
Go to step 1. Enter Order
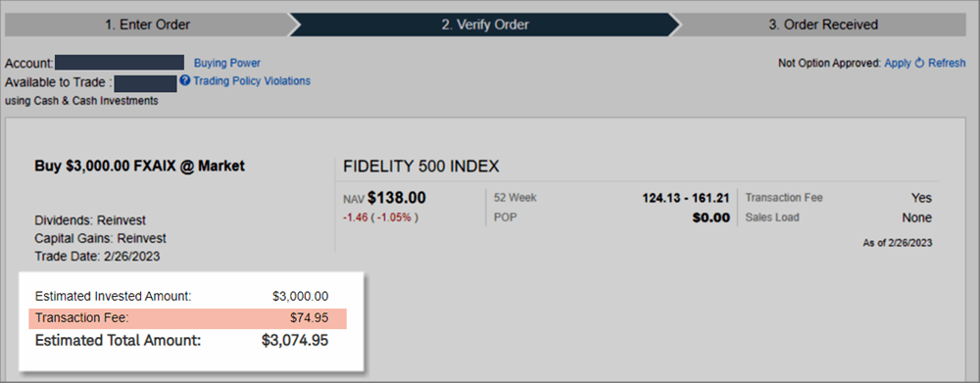point(148,25)
